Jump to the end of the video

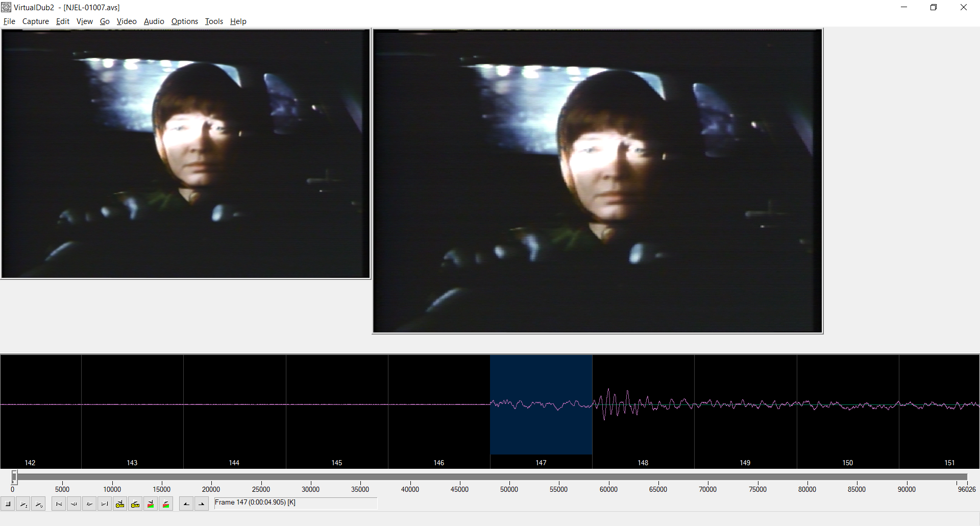click(105, 504)
